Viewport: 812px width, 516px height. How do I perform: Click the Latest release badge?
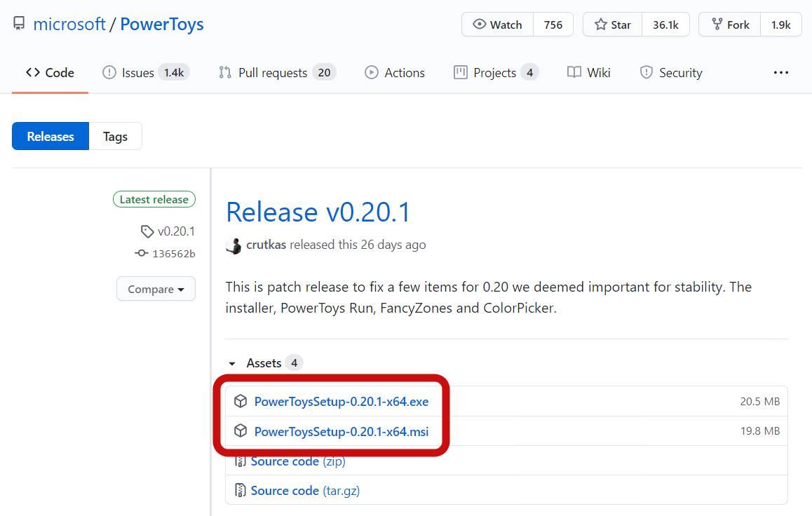(154, 199)
